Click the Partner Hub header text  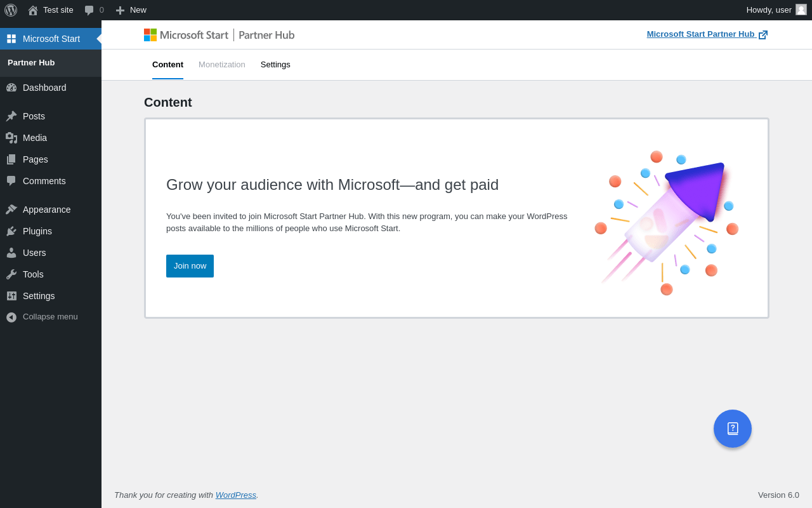[x=266, y=35]
